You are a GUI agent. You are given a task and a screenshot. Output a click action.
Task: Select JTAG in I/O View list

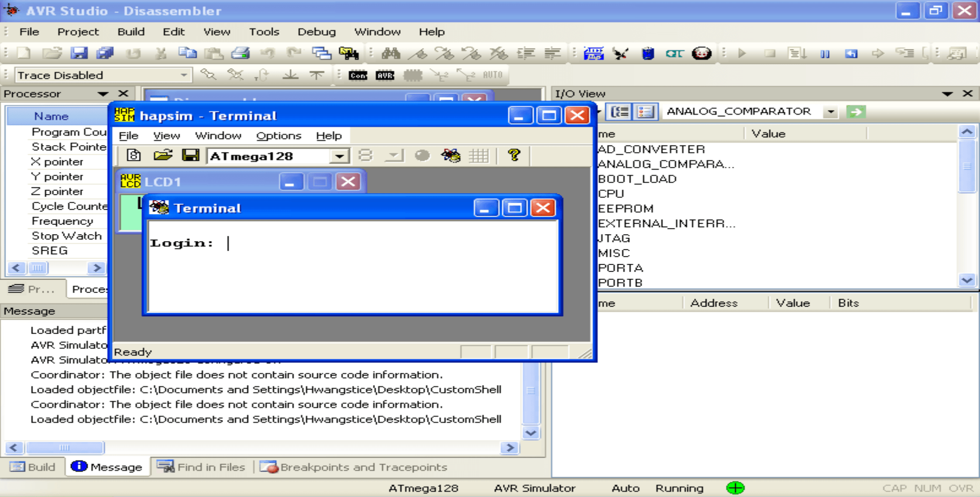[x=614, y=238]
